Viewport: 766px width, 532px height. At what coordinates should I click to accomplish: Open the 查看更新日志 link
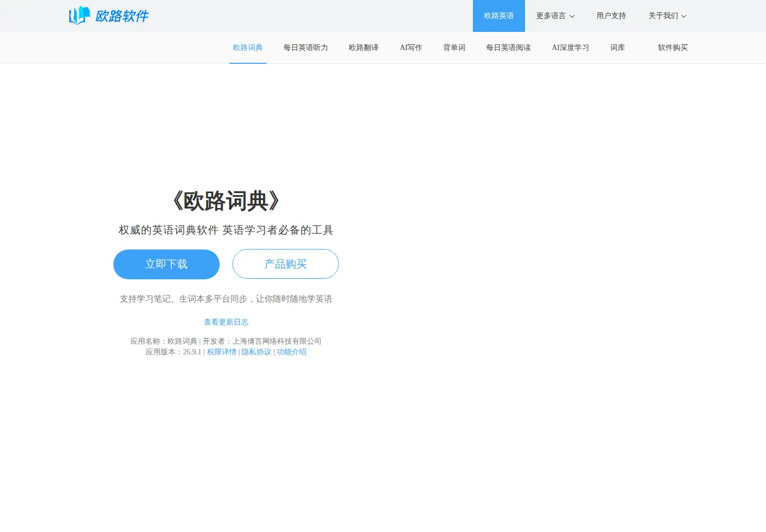(226, 322)
